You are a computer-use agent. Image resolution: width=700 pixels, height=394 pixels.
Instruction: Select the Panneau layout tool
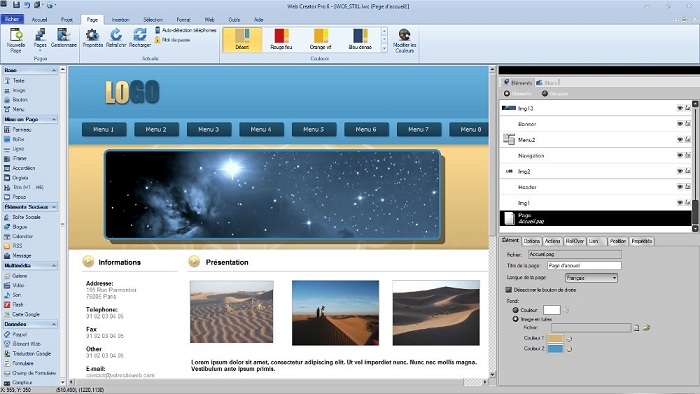click(18, 130)
